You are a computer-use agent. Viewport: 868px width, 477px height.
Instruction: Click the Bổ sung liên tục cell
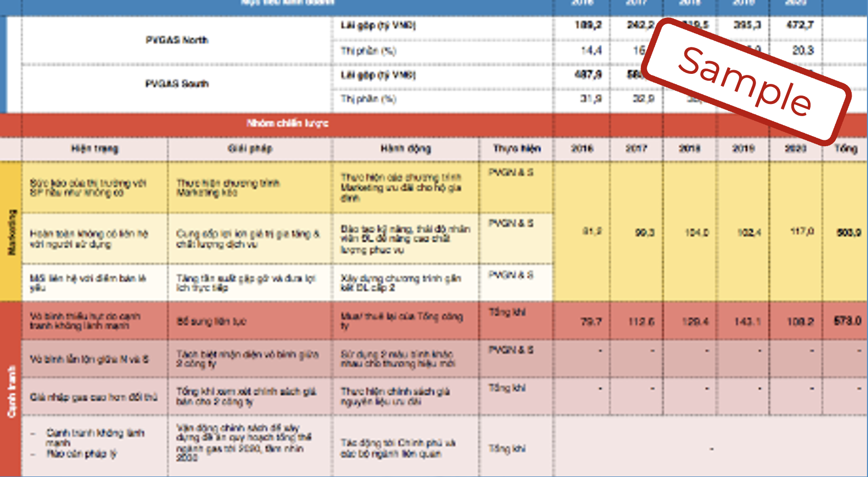[211, 321]
